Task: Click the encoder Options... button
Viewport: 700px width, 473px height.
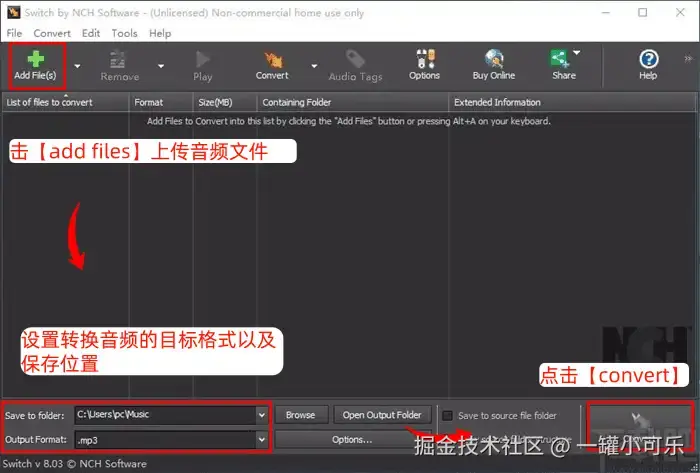Action: tap(352, 440)
